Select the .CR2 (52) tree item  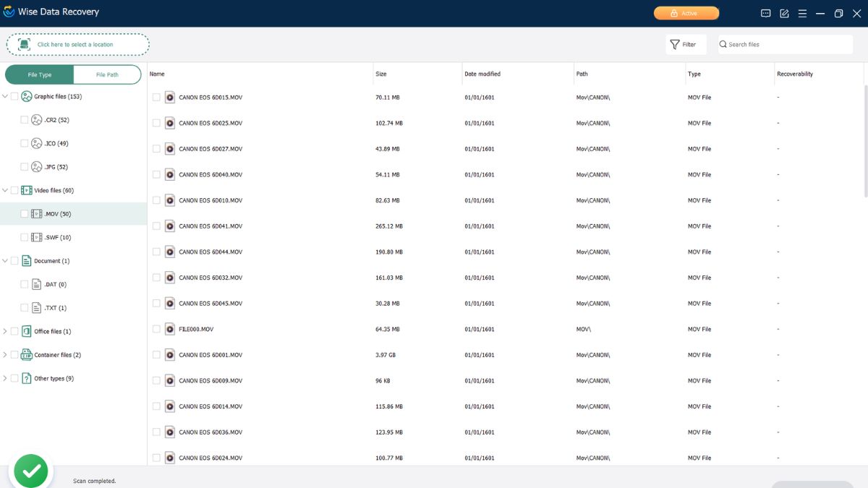point(73,120)
